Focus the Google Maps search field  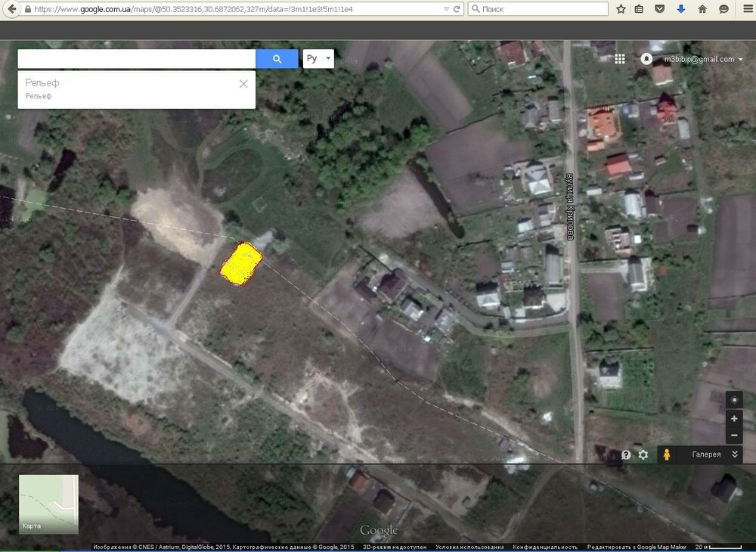coord(136,59)
